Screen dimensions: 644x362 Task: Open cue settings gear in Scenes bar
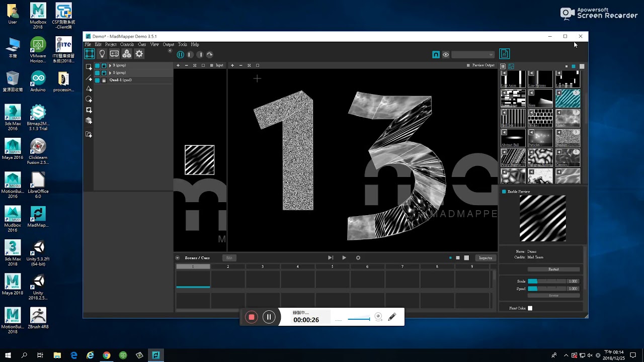[358, 258]
